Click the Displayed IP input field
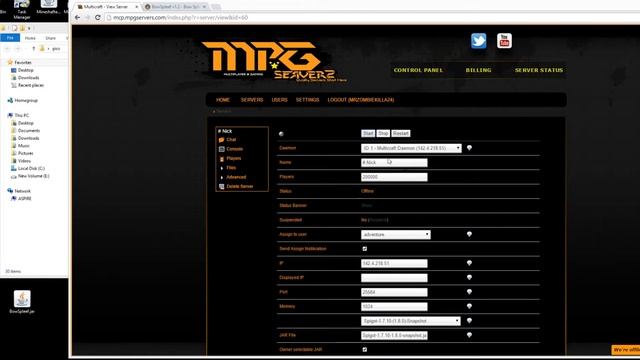This screenshot has height=360, width=640. click(394, 278)
